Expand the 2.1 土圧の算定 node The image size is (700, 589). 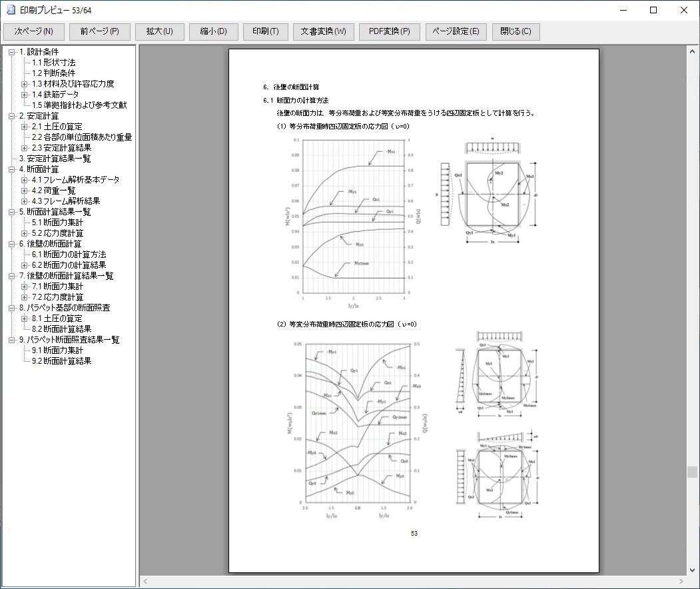[x=25, y=127]
